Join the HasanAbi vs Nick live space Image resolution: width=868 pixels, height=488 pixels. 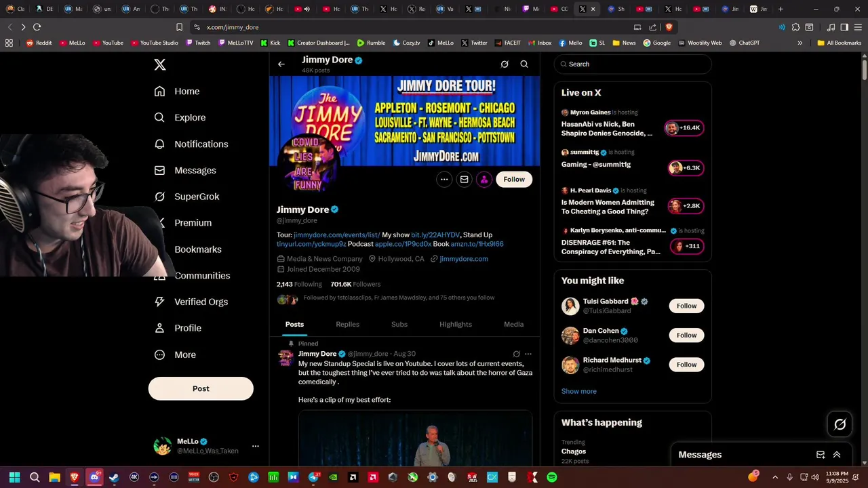pos(684,128)
